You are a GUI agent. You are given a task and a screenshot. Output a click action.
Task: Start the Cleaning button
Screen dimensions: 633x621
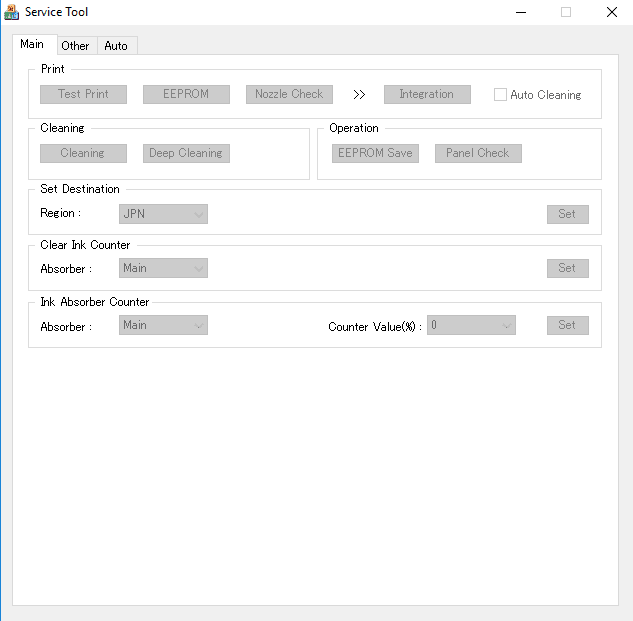click(83, 153)
